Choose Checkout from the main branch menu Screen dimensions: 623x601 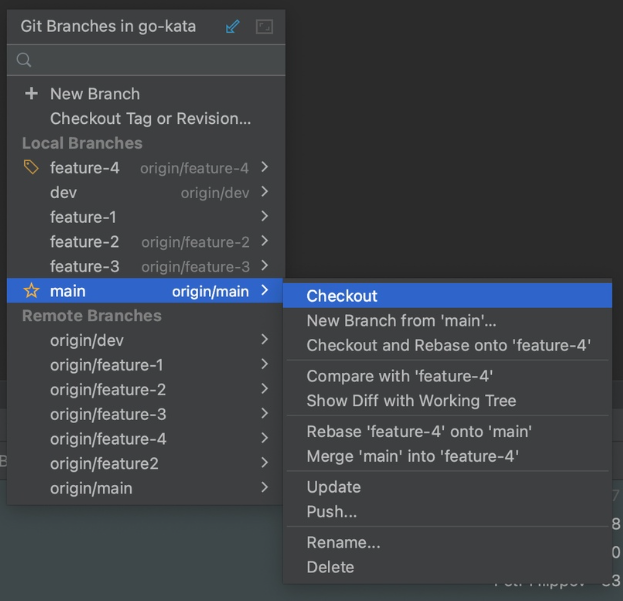pos(342,296)
